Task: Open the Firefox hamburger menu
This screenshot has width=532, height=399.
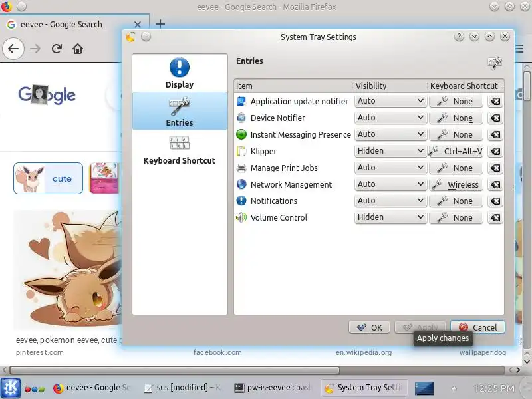Action: (x=520, y=49)
